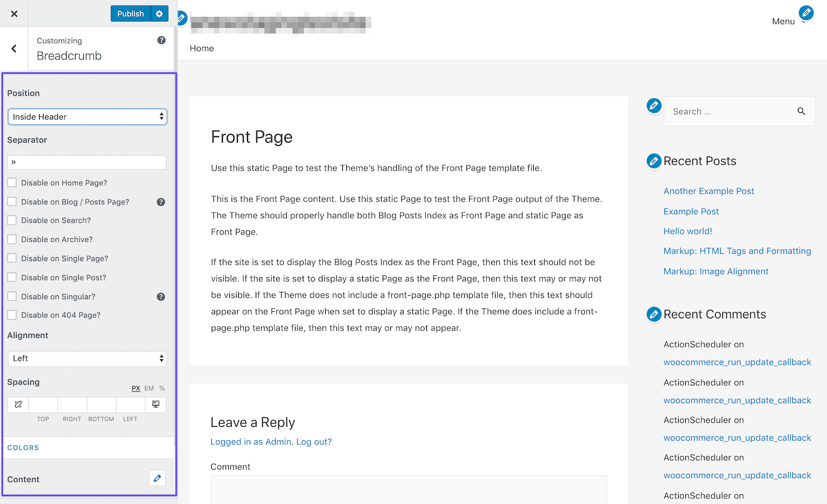
Task: Click the pencil icon beside Recent Comments
Action: (x=654, y=314)
